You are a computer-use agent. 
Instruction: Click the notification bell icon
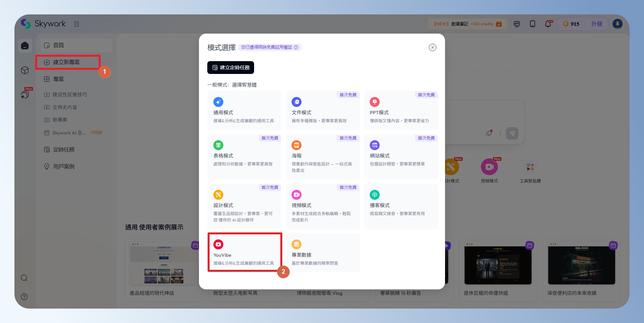click(548, 24)
